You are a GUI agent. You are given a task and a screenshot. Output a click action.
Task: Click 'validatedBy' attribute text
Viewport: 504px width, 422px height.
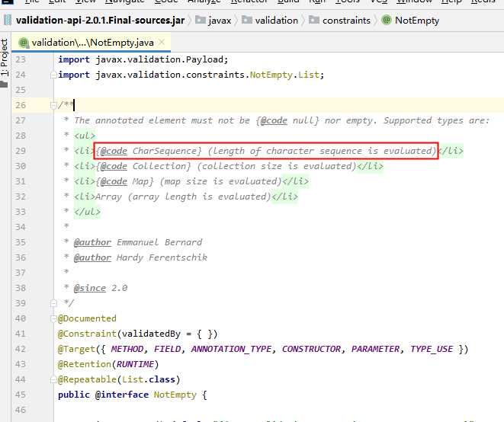[x=151, y=334]
